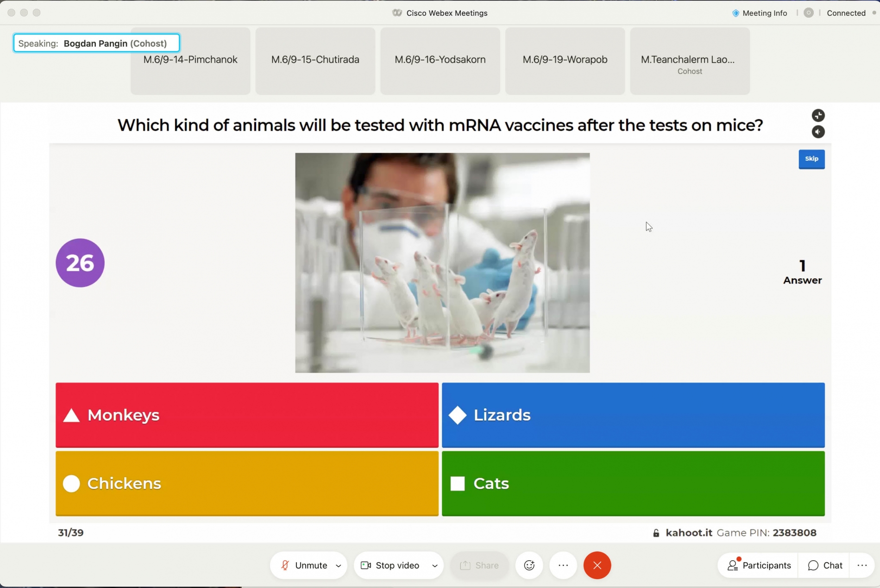Select the red Monkeys answer
This screenshot has width=880, height=588.
click(247, 415)
